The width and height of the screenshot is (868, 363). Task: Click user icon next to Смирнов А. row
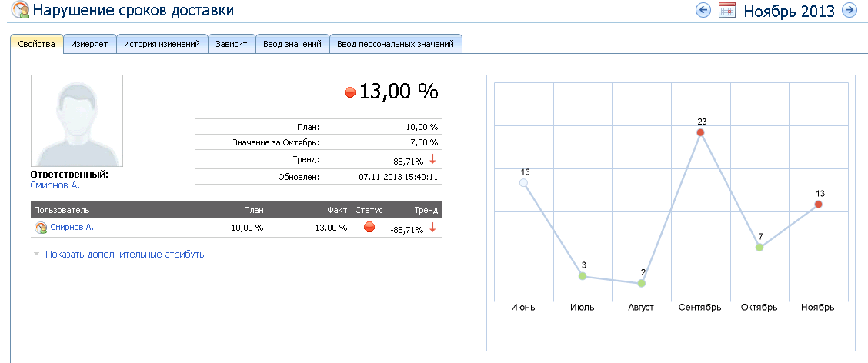41,228
